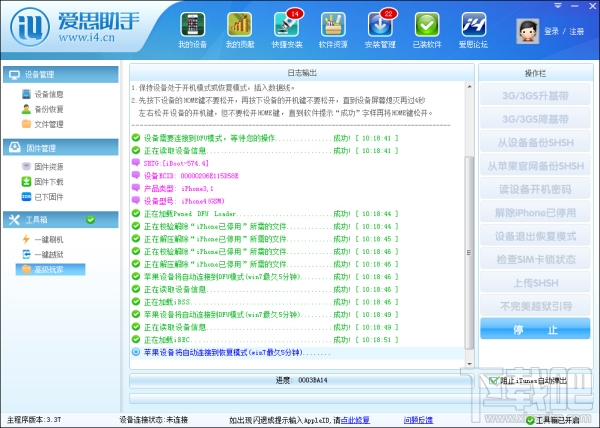Click the 登录 login link
This screenshot has height=428, width=600.
551,31
